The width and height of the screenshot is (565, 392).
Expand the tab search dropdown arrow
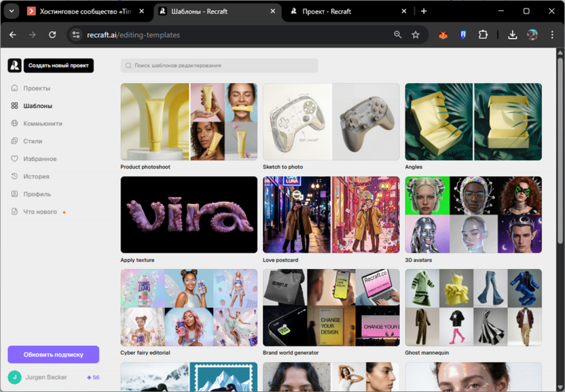(x=12, y=11)
